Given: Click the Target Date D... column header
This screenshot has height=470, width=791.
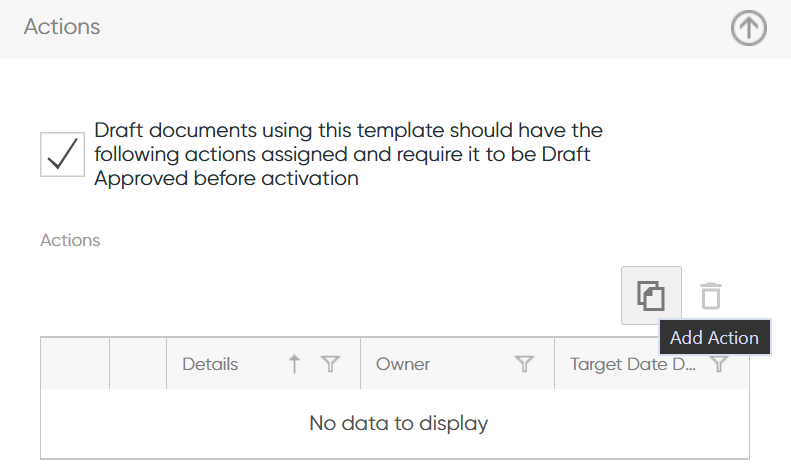Looking at the screenshot, I should 633,364.
